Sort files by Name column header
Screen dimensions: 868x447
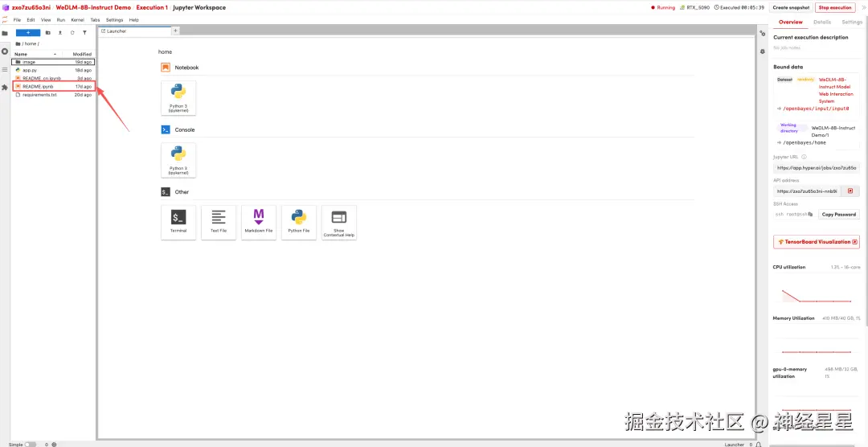[35, 55]
